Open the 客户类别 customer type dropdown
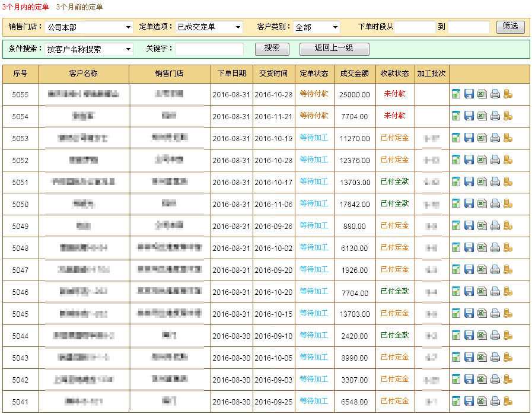Viewport: 532px width, 414px height. [x=316, y=27]
